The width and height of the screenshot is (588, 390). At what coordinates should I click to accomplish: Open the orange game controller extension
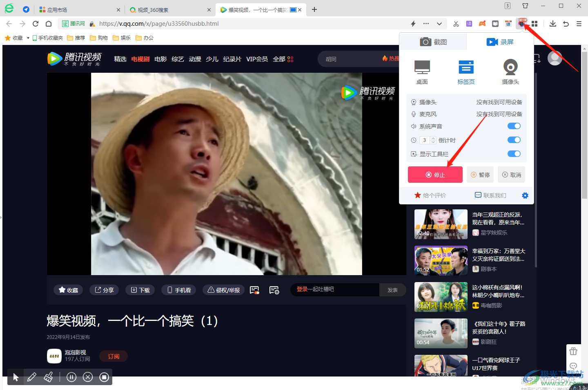(482, 24)
